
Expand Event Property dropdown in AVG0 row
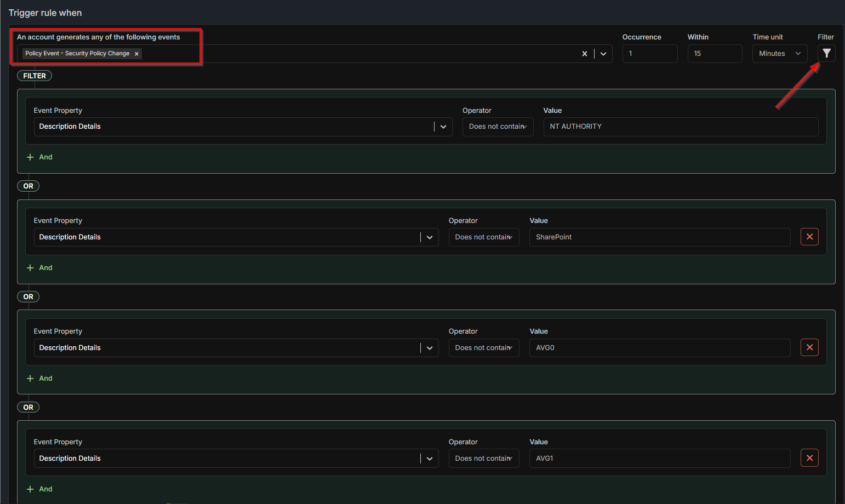click(430, 348)
